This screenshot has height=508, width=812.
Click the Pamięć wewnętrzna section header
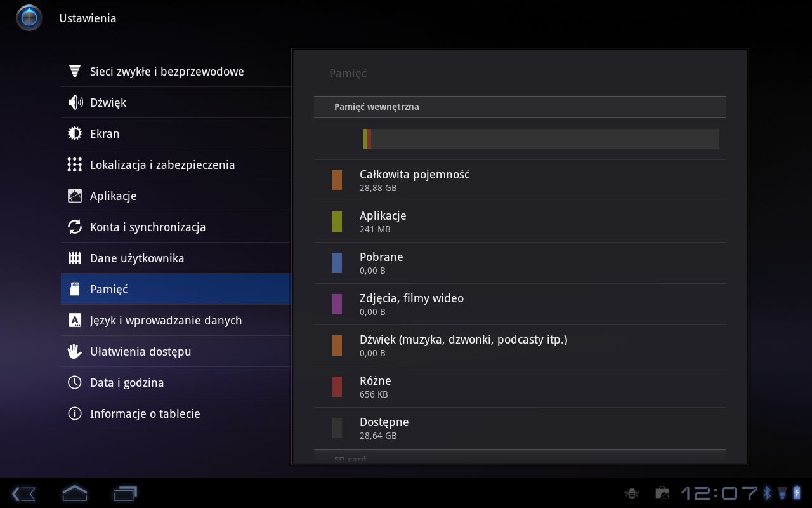(520, 107)
